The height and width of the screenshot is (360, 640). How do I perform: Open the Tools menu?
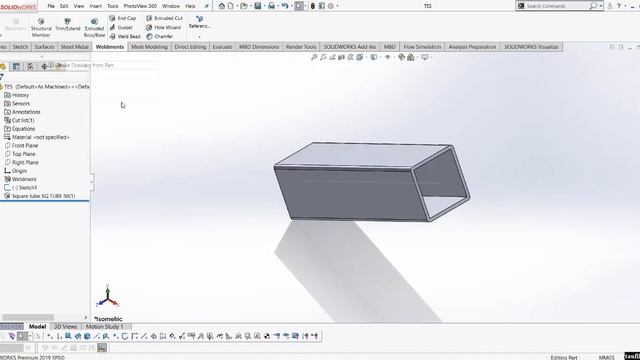pyautogui.click(x=113, y=6)
